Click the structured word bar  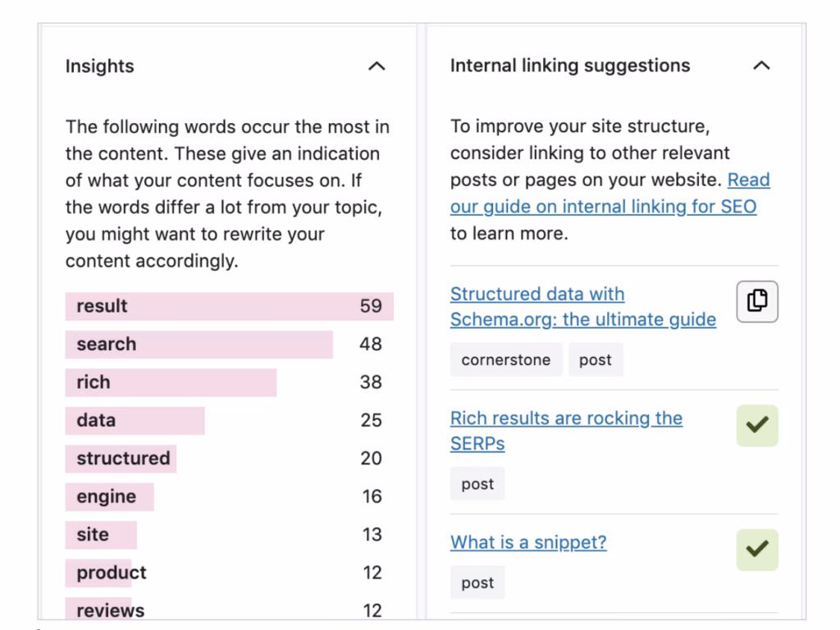(x=121, y=459)
